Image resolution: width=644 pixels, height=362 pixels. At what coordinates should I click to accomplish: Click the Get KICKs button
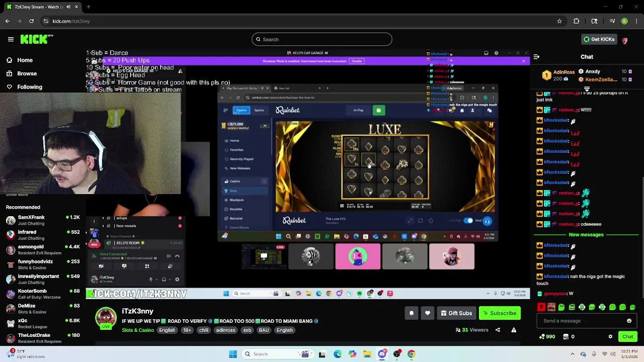[599, 39]
